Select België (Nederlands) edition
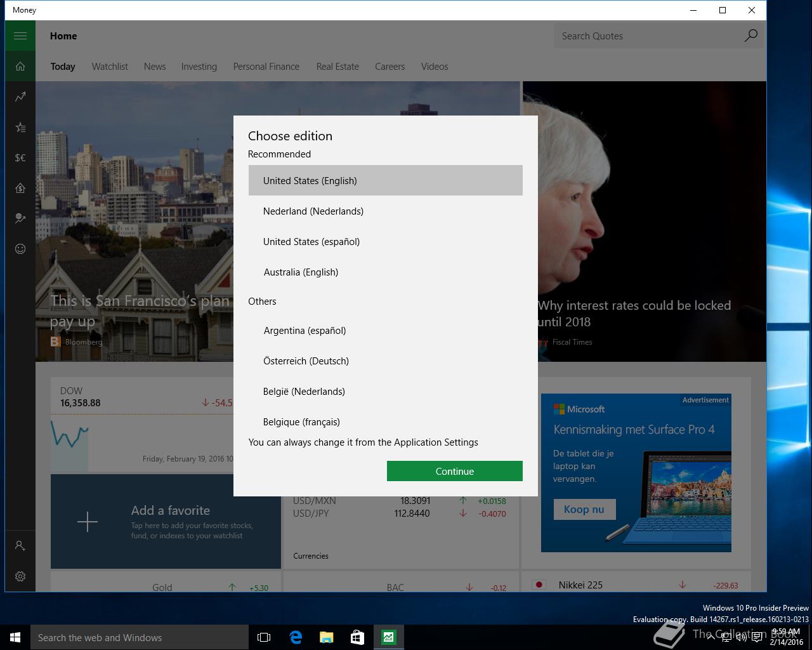 point(386,391)
